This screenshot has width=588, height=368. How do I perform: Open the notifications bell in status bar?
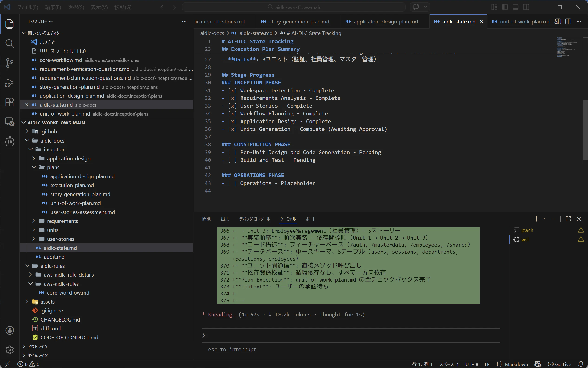(x=581, y=364)
